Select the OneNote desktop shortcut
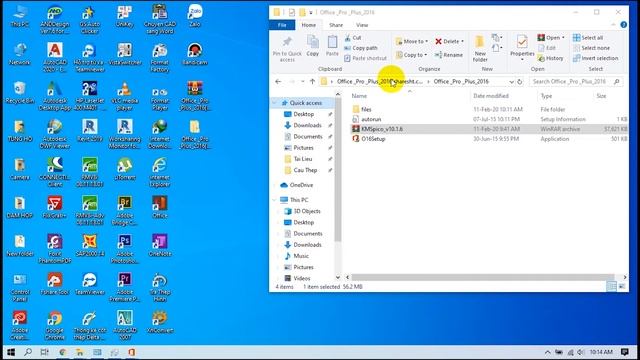The height and width of the screenshot is (360, 640). pos(160,245)
